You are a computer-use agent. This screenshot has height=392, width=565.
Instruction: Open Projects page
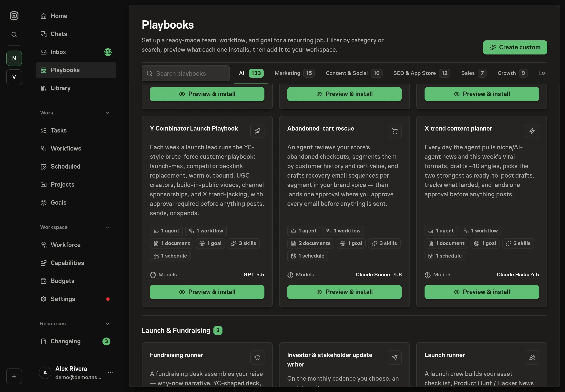pyautogui.click(x=76, y=184)
